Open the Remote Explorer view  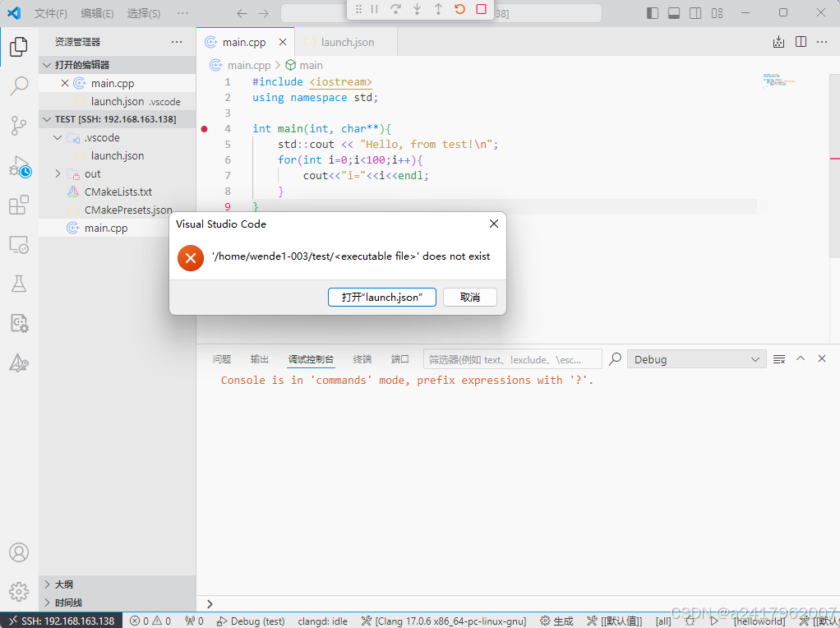tap(19, 245)
